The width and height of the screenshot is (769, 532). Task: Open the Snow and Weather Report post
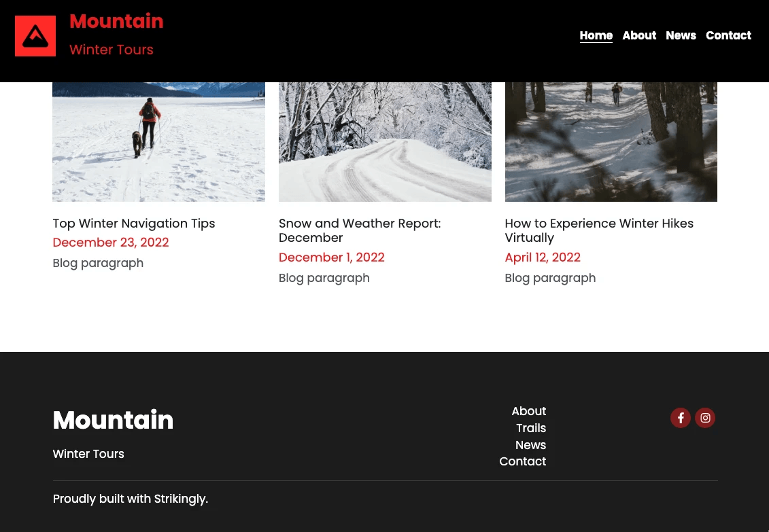click(x=359, y=230)
